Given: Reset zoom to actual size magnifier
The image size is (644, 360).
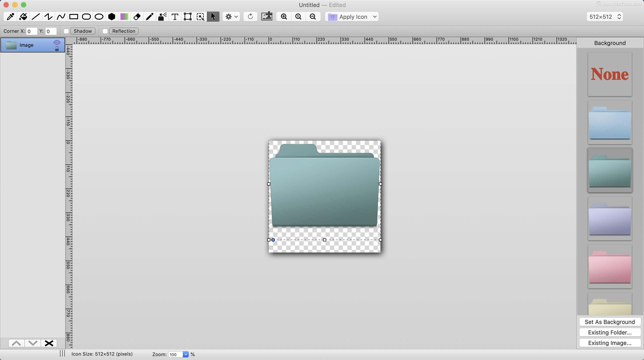Looking at the screenshot, I should point(298,17).
